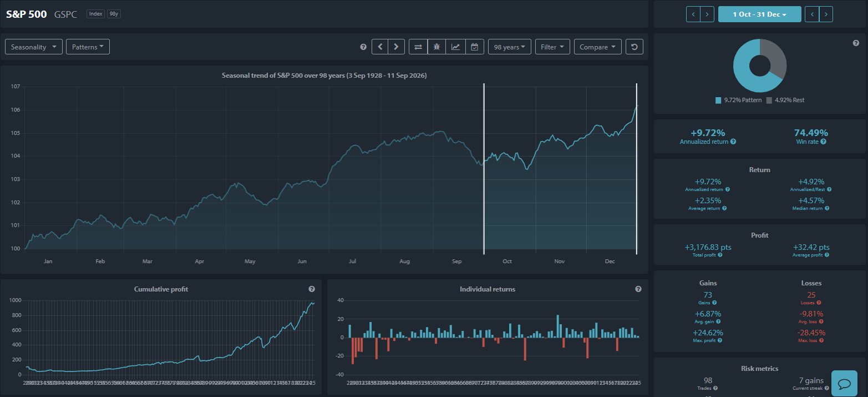Open help for Average return

(x=724, y=208)
